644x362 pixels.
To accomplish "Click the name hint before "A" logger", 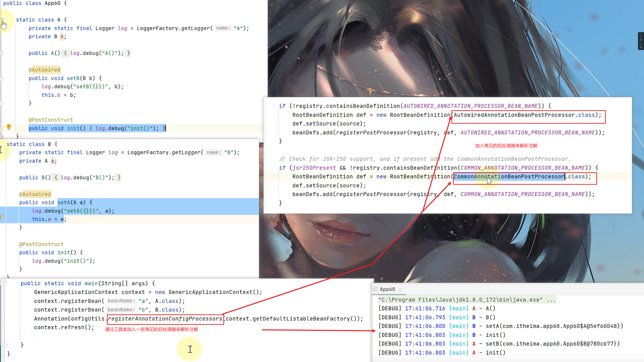I will point(223,28).
